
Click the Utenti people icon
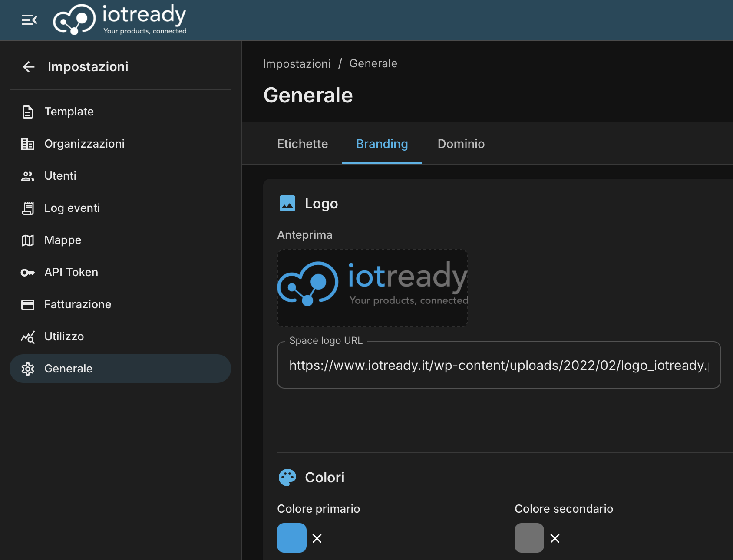[x=28, y=176]
